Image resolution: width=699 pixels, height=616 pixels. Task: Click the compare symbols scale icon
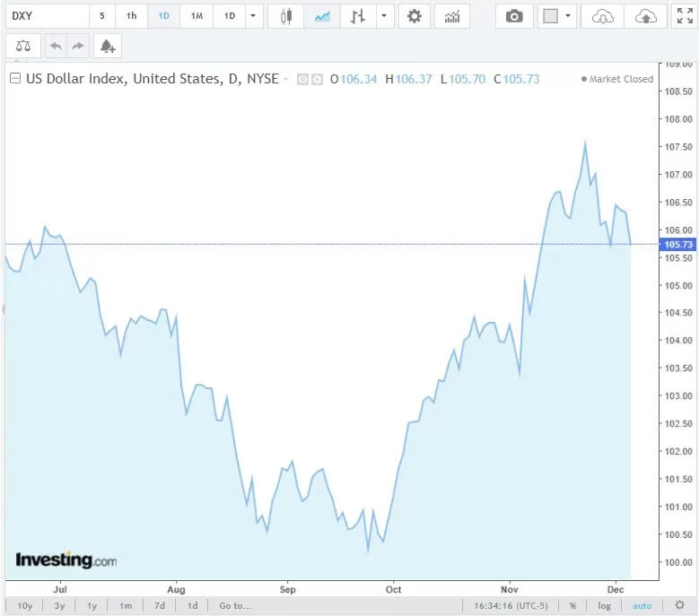tap(22, 46)
